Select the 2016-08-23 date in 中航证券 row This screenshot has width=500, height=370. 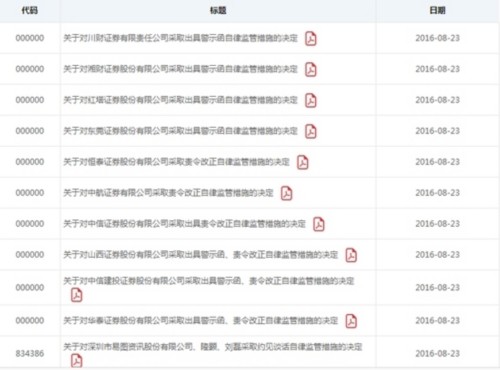point(437,193)
